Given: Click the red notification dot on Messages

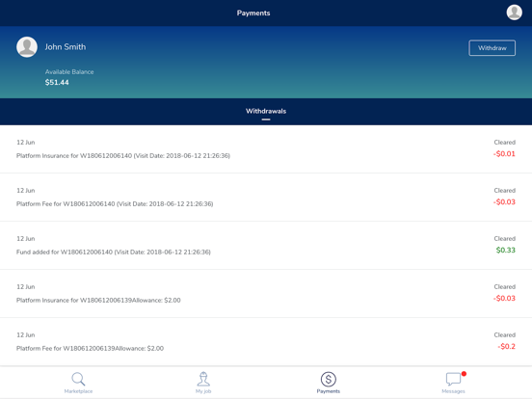Looking at the screenshot, I should click(464, 374).
